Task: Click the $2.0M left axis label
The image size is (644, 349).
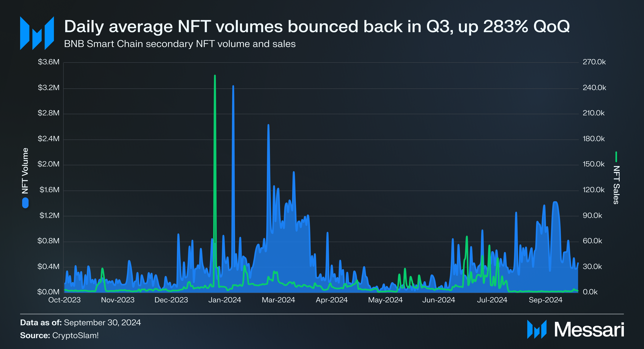Action: [x=48, y=164]
